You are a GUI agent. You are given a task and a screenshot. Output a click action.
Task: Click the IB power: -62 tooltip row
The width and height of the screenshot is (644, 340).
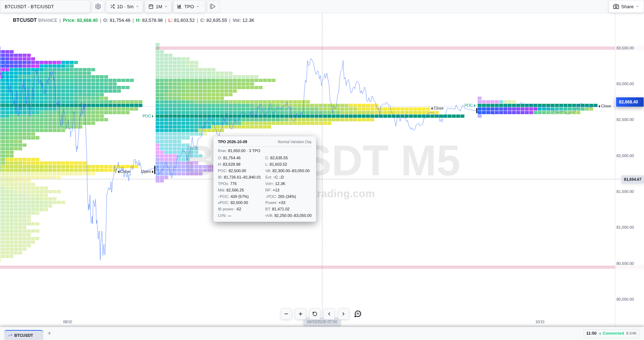tap(230, 209)
